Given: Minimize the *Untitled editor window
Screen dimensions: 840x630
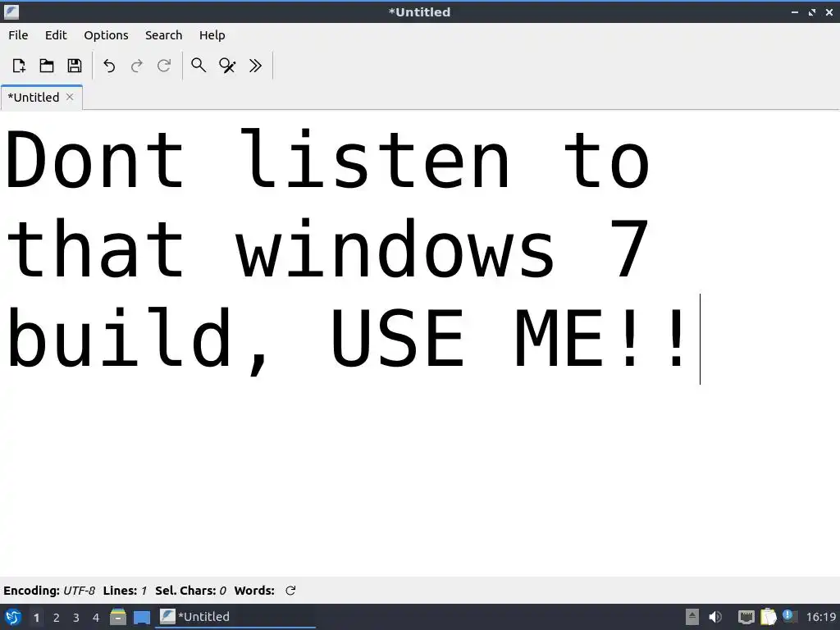Looking at the screenshot, I should click(x=795, y=11).
